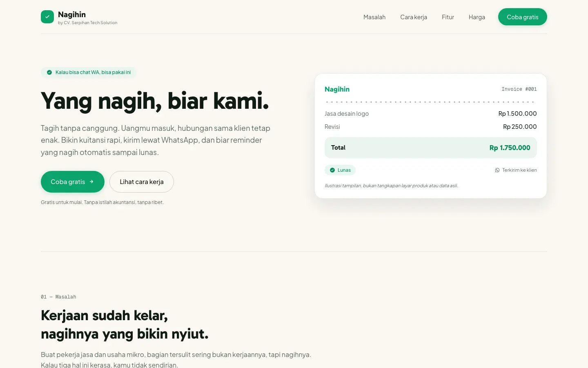
Task: Click the "Gratis untuk mulai" note below the buttons
Action: (x=102, y=202)
